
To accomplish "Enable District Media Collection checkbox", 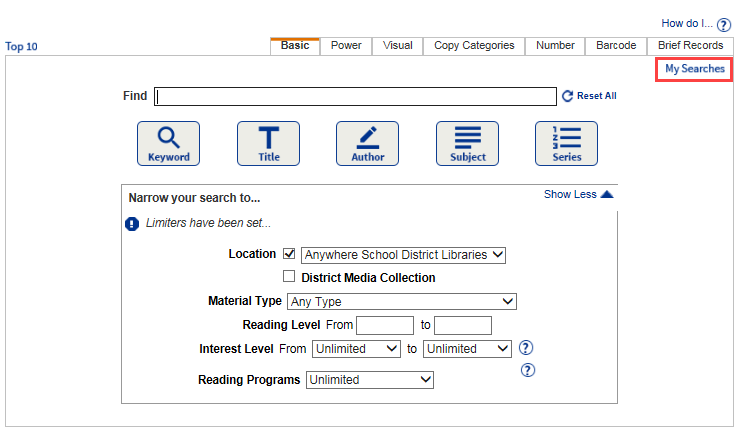I will (x=290, y=277).
